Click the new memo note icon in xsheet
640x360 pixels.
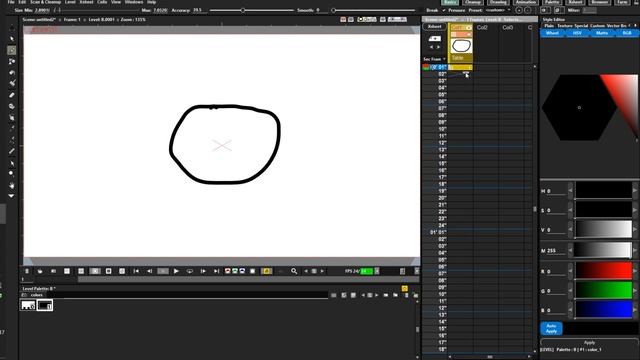coord(434,39)
